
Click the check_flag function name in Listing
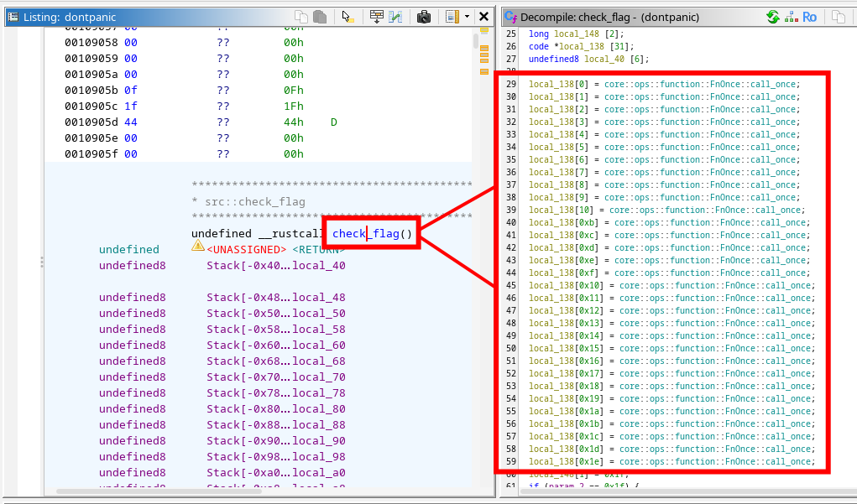[365, 233]
